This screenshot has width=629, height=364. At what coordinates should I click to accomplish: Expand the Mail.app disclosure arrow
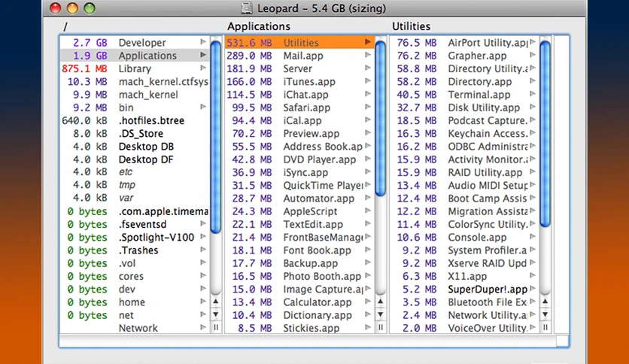pyautogui.click(x=368, y=55)
